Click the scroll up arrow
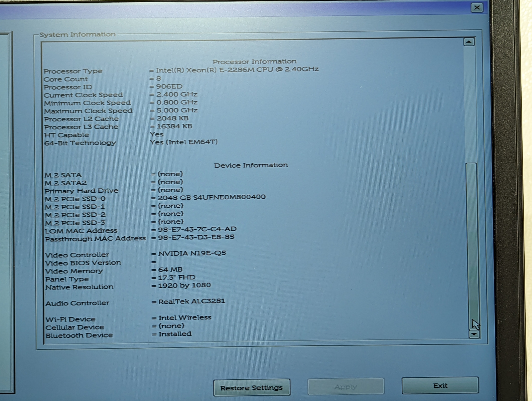Viewport: 532px width, 401px height. [469, 42]
